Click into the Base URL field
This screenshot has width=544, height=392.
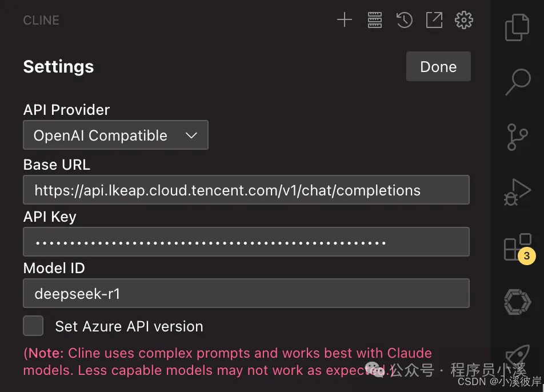point(246,190)
